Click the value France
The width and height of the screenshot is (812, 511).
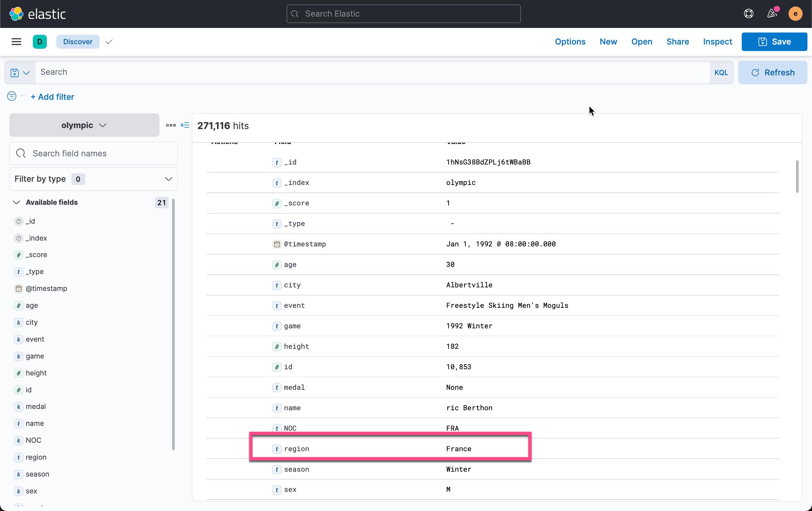pos(459,449)
